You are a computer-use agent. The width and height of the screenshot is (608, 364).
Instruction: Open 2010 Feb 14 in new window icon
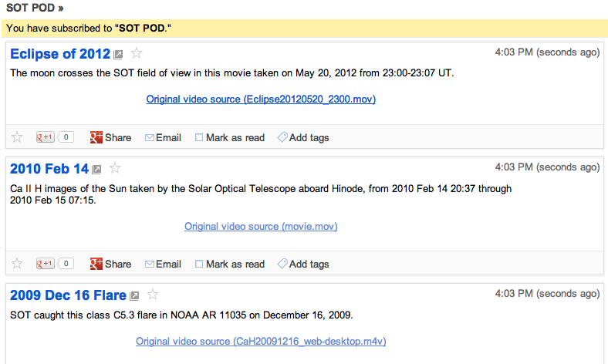point(96,170)
